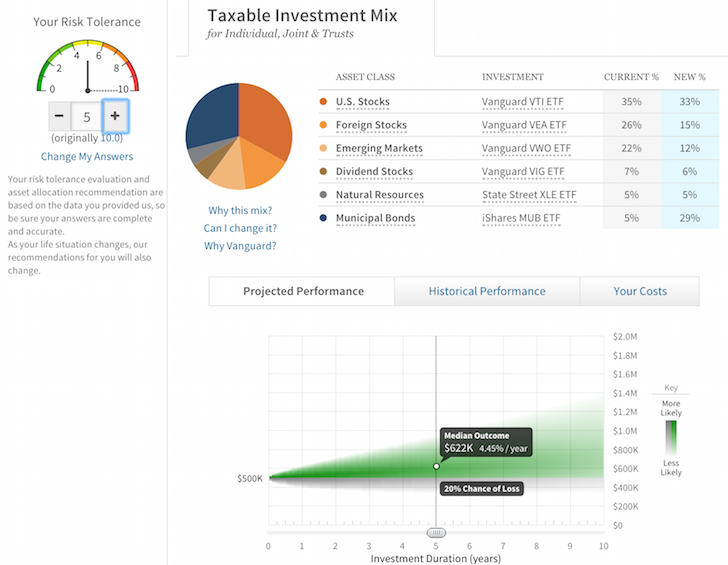The width and height of the screenshot is (728, 565).
Task: Click the ASSET CLASS column header
Action: [365, 77]
